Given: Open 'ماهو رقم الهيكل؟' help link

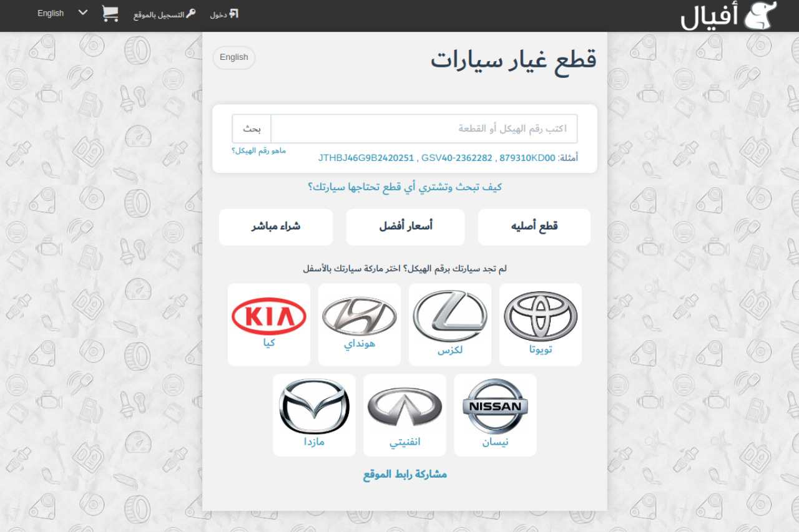Looking at the screenshot, I should [258, 151].
